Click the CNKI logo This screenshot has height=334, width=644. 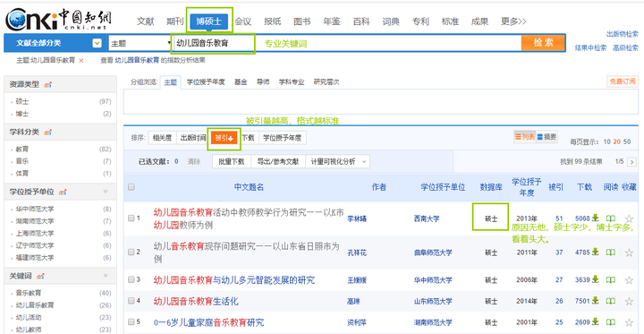click(58, 20)
